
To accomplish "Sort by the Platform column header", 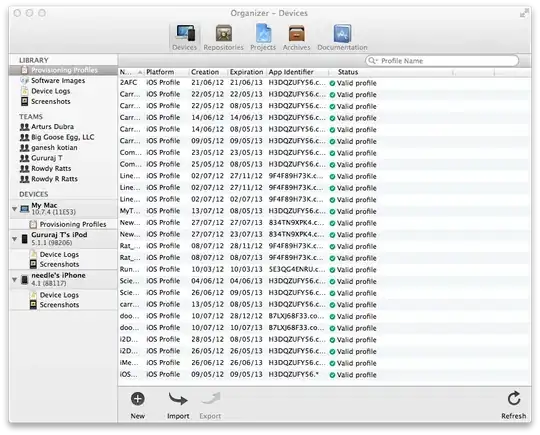I will coord(167,72).
